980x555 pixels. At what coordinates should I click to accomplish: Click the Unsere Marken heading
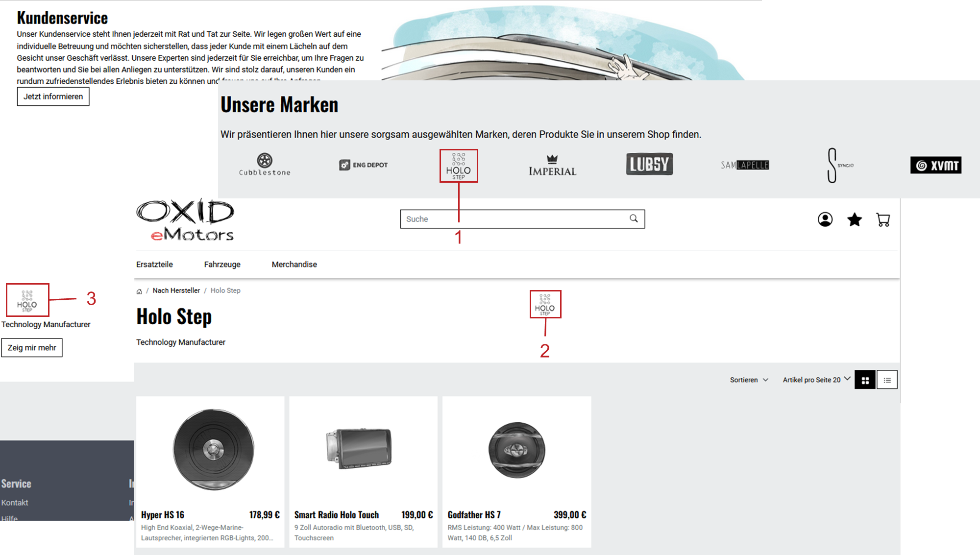point(279,105)
